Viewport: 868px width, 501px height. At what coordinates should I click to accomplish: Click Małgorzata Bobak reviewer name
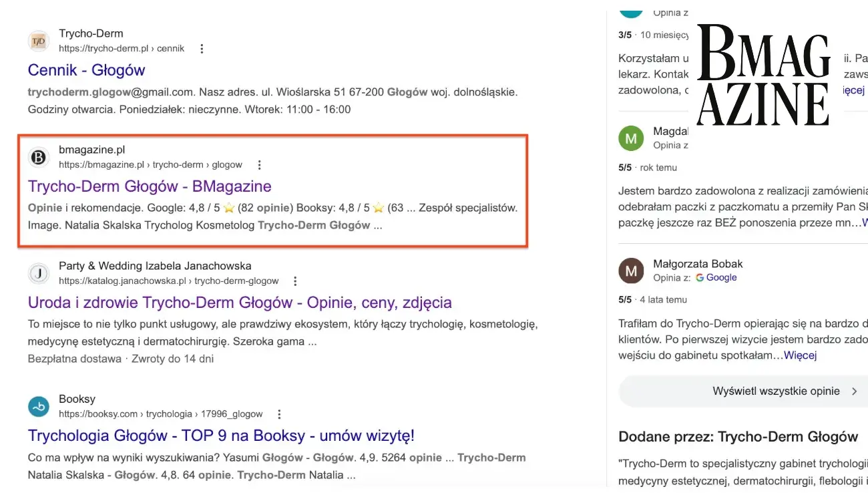coord(698,264)
